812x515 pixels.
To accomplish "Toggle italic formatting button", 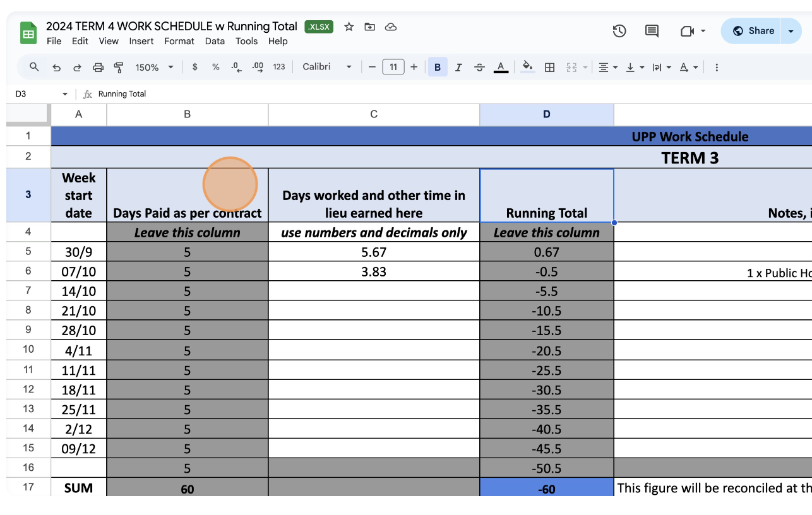I will (x=458, y=67).
